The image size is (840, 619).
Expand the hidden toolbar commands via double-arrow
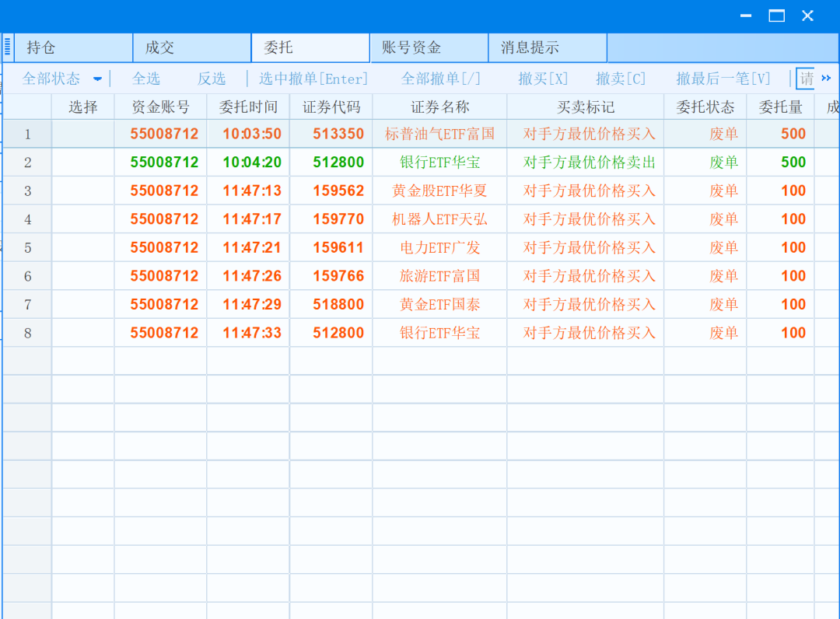(x=826, y=78)
